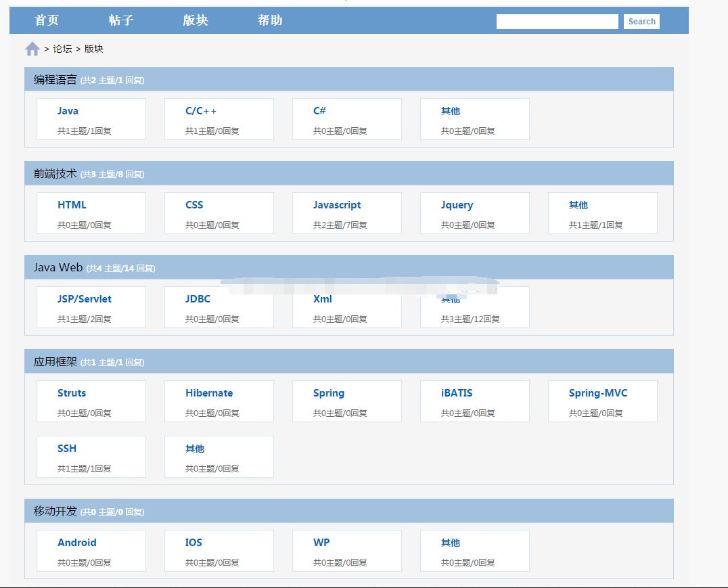Click 论坛 in the breadcrumb
Image resolution: width=728 pixels, height=588 pixels.
tap(62, 49)
